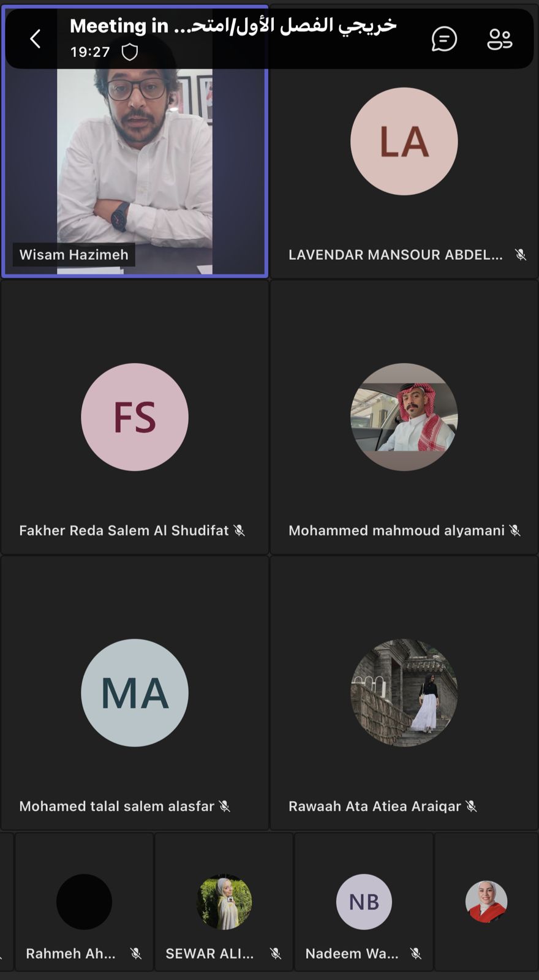
Task: Show the participants list icon
Action: pos(500,39)
